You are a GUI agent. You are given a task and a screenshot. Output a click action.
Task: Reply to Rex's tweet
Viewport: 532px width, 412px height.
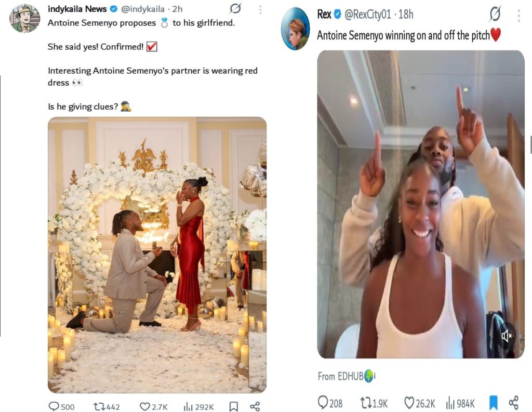point(323,403)
